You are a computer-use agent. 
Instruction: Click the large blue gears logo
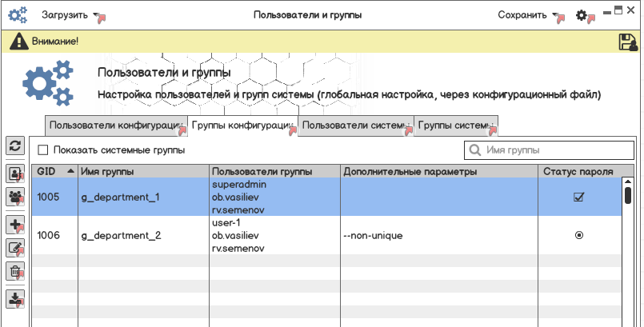[x=48, y=83]
